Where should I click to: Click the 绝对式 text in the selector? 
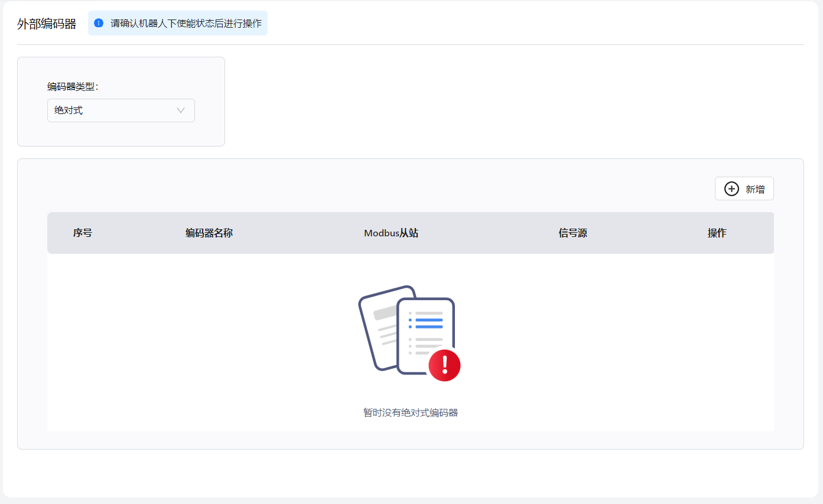(x=69, y=110)
